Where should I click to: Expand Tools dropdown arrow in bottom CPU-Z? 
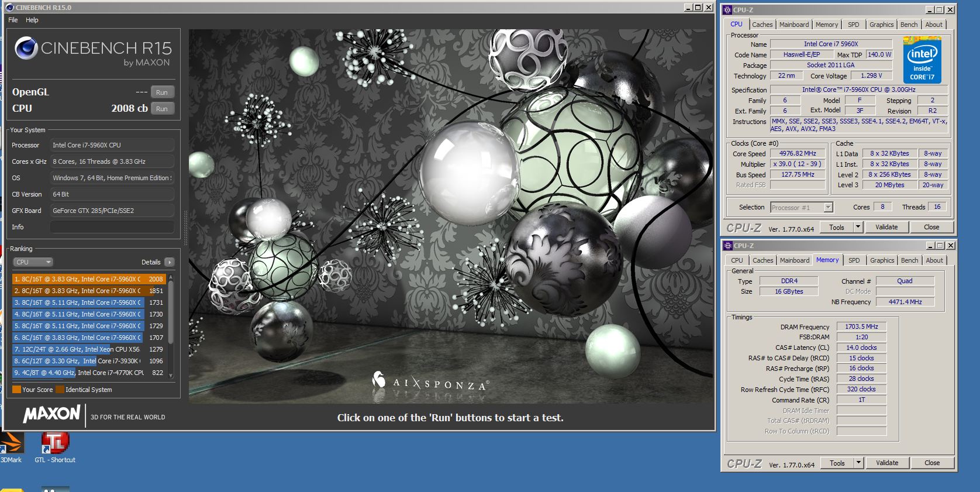coord(858,463)
